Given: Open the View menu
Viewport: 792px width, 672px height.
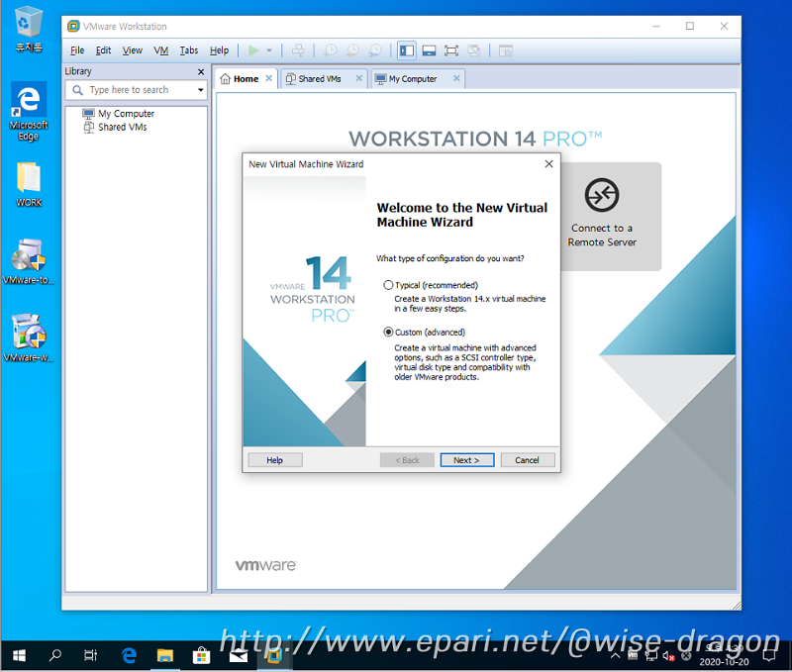Looking at the screenshot, I should point(133,50).
